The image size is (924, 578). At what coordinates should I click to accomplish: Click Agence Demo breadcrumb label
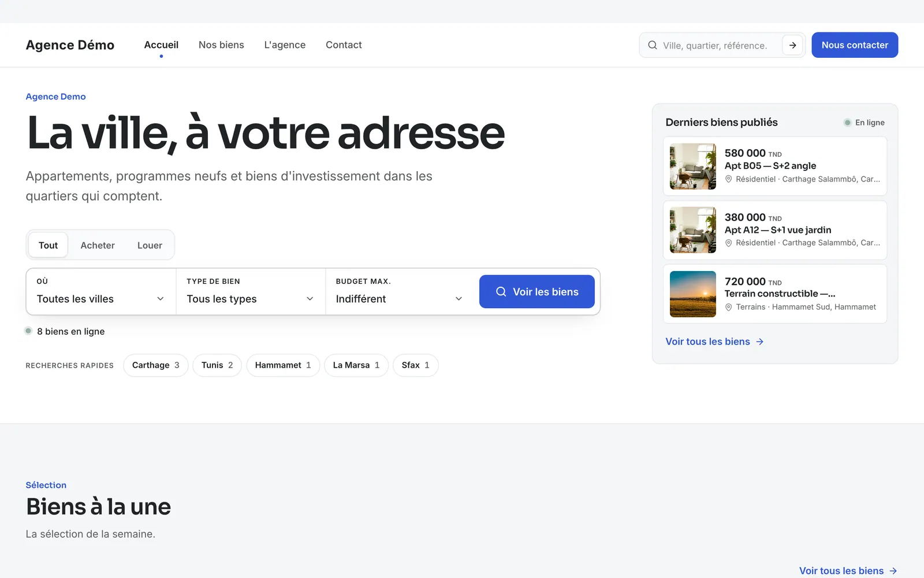point(55,97)
